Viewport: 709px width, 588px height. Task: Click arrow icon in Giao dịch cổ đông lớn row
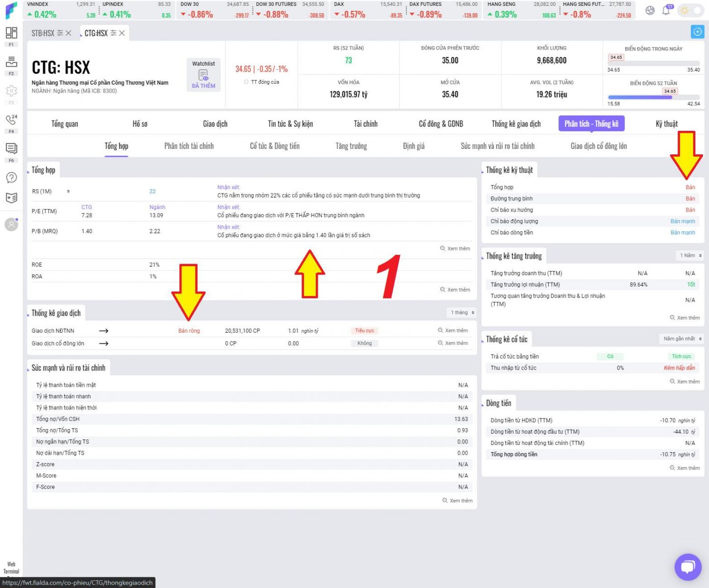click(103, 343)
